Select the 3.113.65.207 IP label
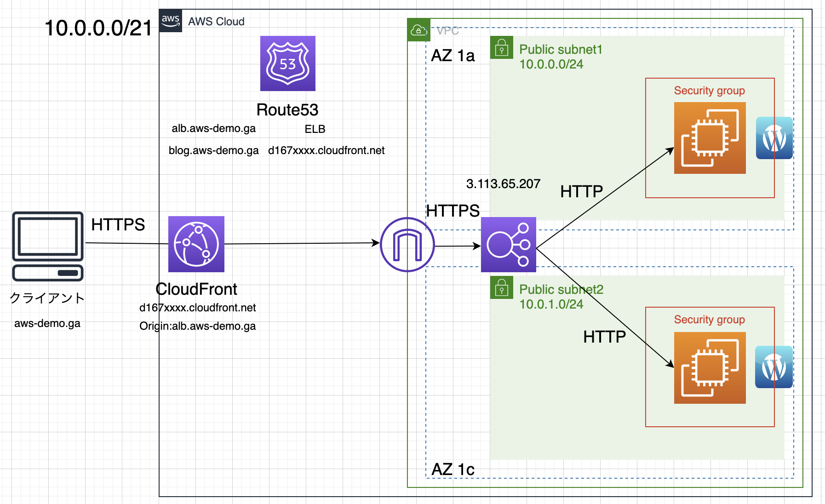This screenshot has width=825, height=504. (x=503, y=184)
